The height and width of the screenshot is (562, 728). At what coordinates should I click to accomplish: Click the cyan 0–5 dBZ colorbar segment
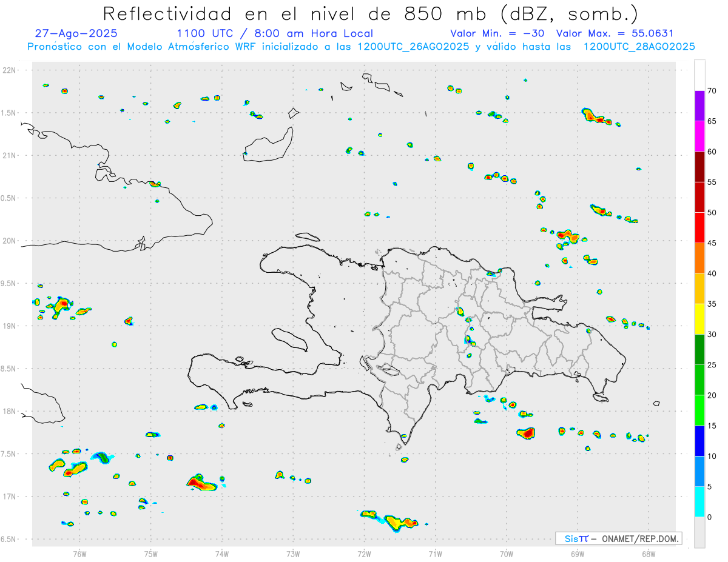(x=699, y=502)
